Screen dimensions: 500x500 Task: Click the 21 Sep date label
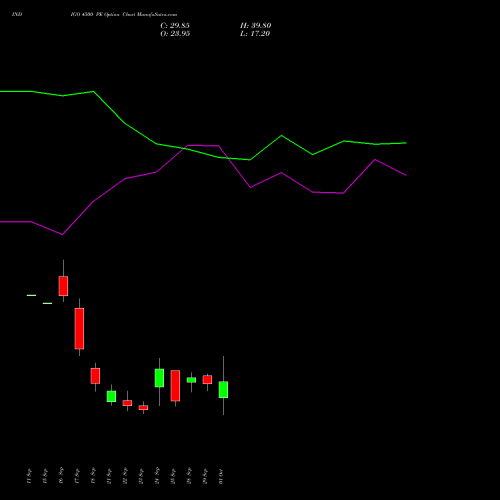click(x=109, y=476)
